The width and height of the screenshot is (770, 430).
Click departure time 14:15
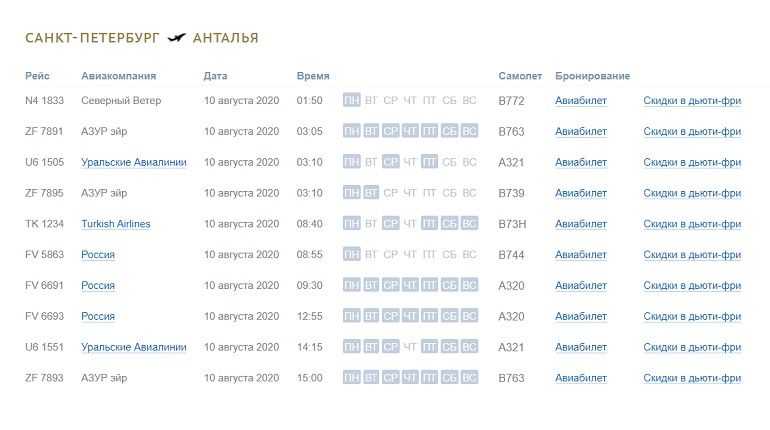[x=309, y=347]
